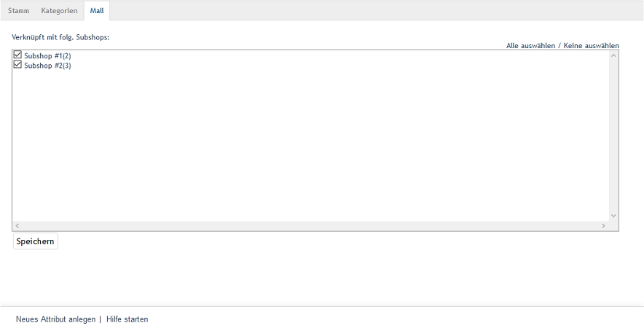Click the horizontal scrollbar's right arrow

603,226
